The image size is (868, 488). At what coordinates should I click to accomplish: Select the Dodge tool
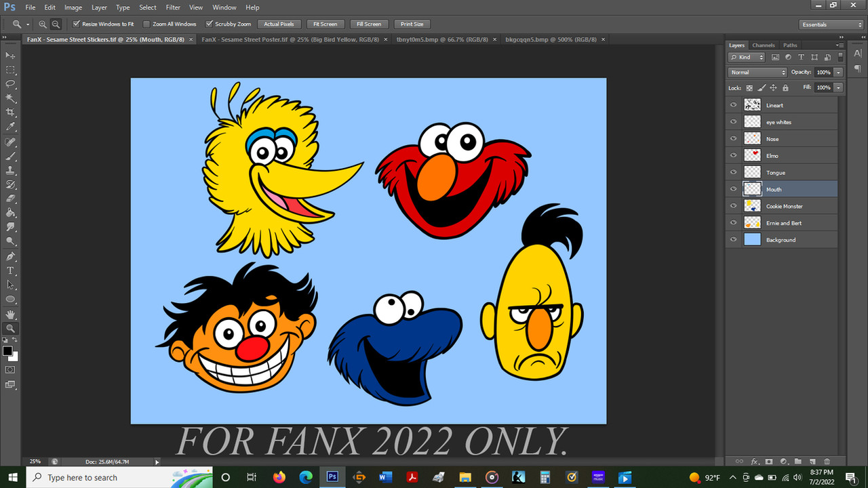pyautogui.click(x=10, y=242)
